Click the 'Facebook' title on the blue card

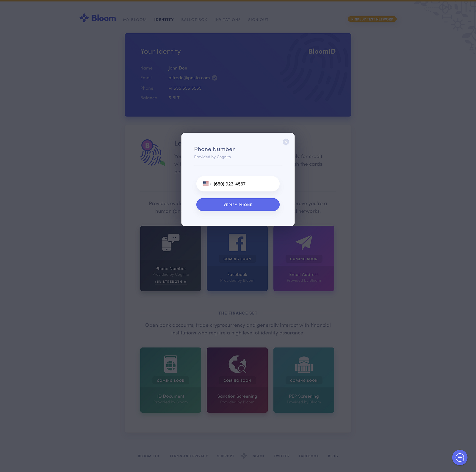coord(237,275)
